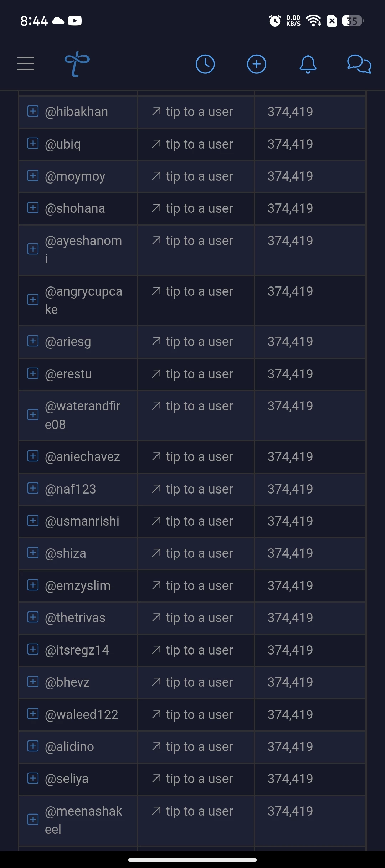The image size is (385, 868).
Task: Open the chat bubbles messages icon
Action: tap(359, 64)
